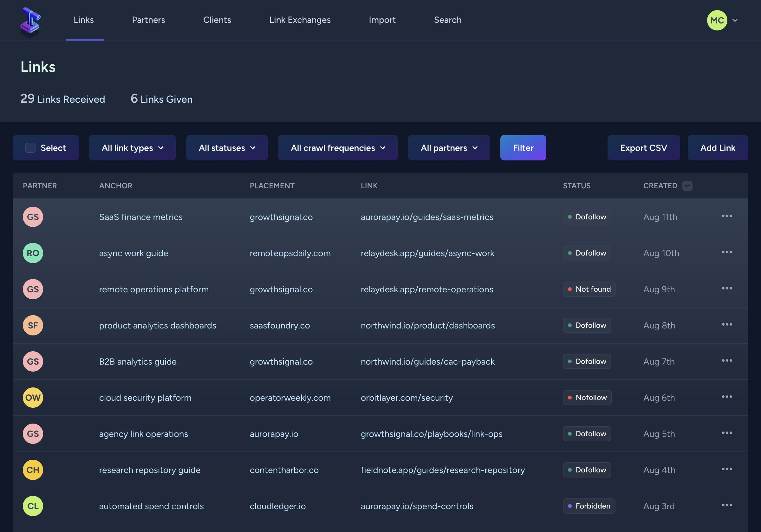
Task: Click placement cloudledger.io
Action: point(278,506)
